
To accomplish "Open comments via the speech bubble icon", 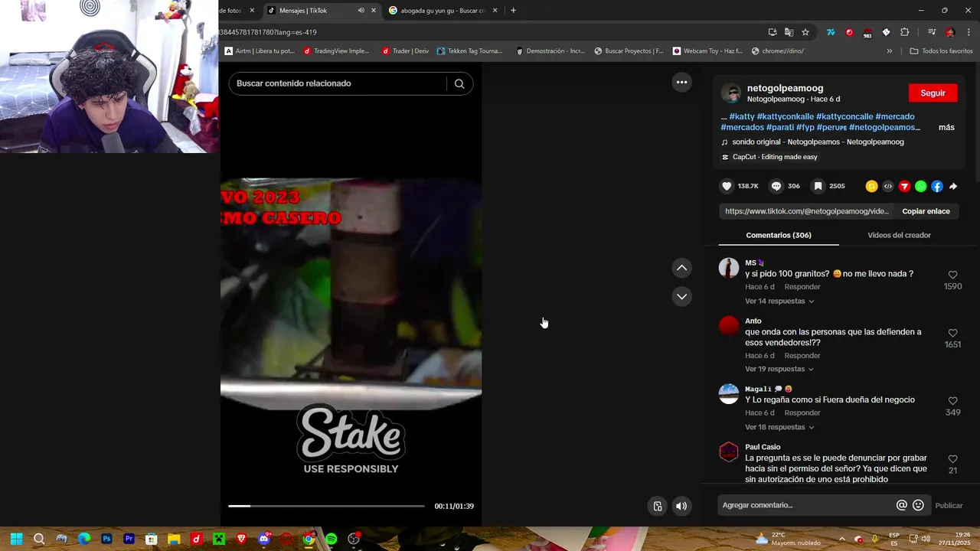I will coord(776,186).
